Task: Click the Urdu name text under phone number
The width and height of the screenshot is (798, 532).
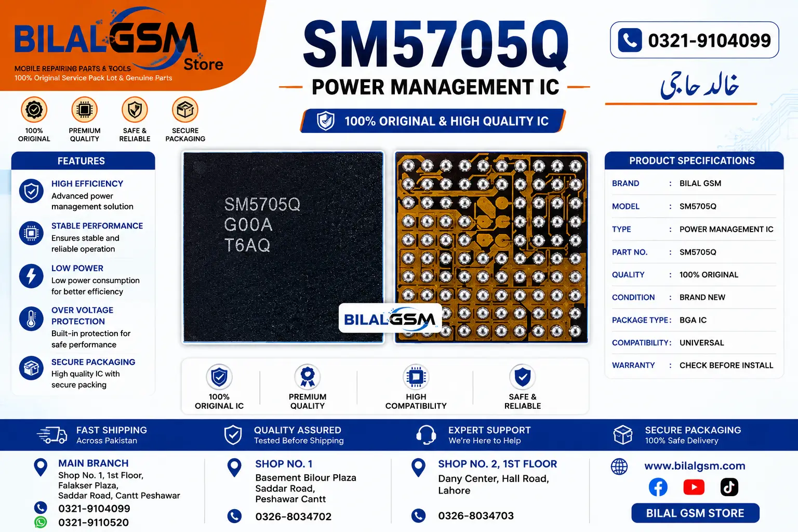Action: click(699, 85)
